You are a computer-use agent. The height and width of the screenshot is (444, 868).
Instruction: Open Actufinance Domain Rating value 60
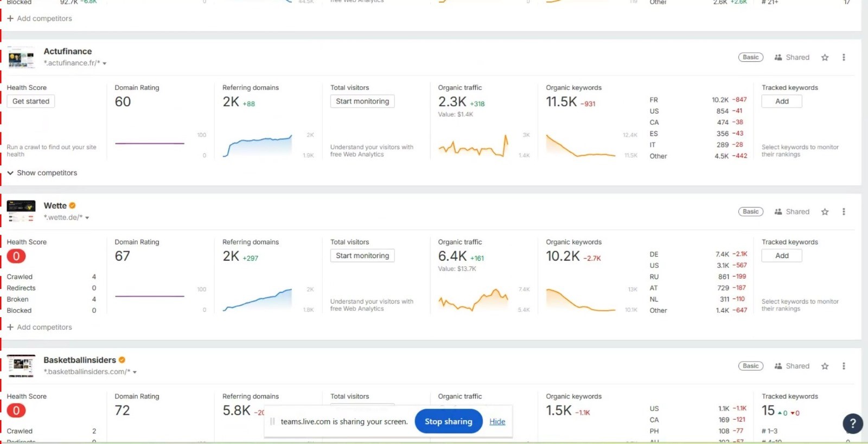point(123,102)
